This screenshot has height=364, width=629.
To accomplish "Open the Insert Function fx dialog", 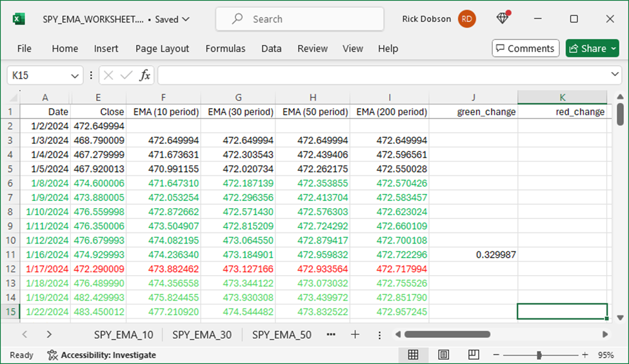I will click(145, 75).
